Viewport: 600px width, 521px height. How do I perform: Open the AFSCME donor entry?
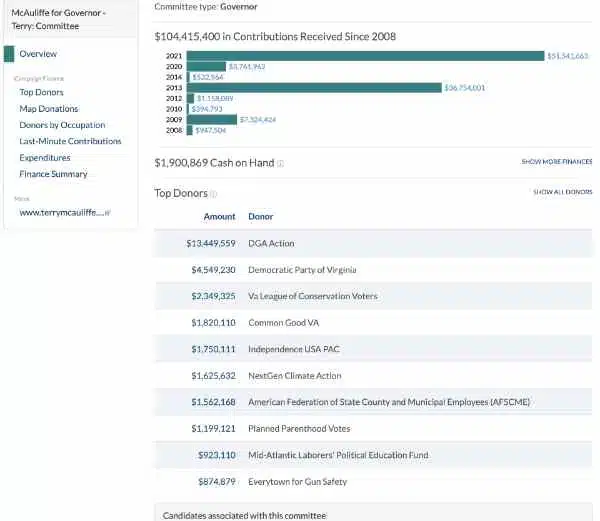[389, 402]
